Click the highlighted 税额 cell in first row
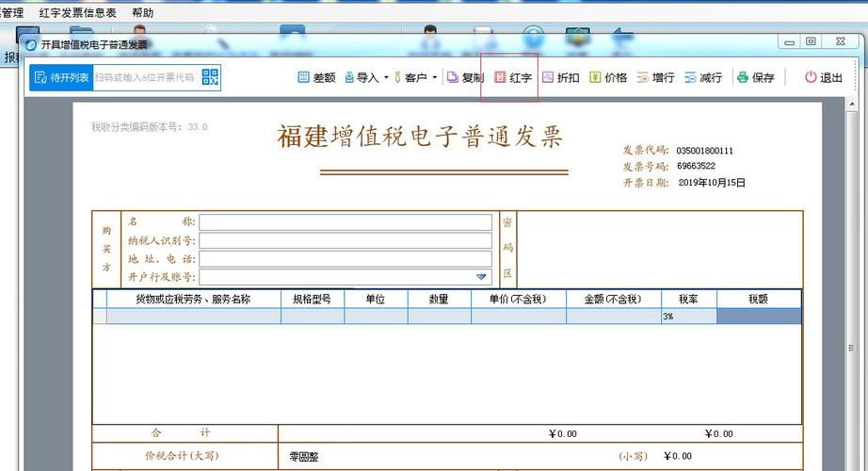This screenshot has width=868, height=471. click(759, 317)
